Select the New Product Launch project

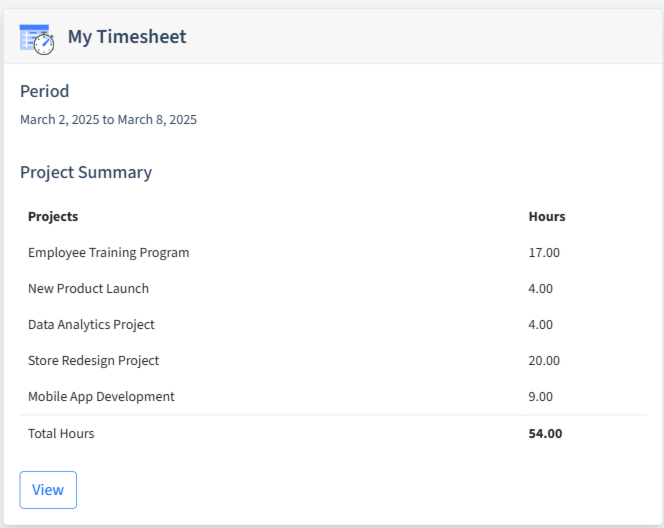tap(89, 289)
